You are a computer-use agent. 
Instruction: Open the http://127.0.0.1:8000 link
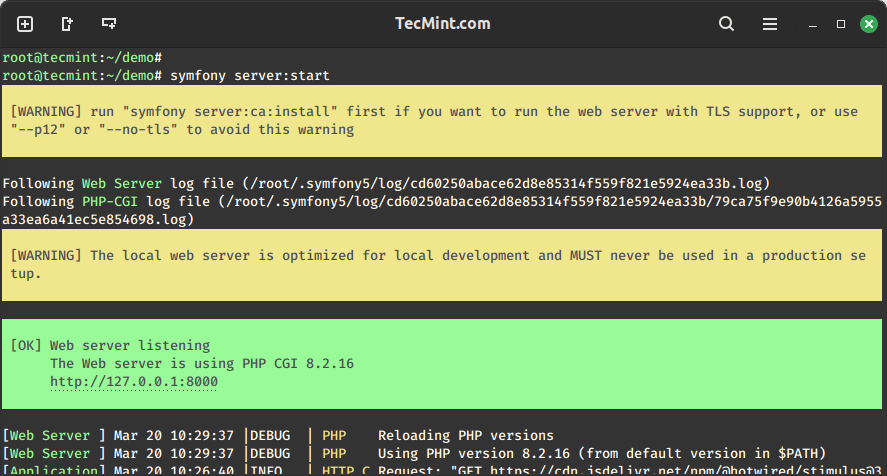click(x=134, y=382)
